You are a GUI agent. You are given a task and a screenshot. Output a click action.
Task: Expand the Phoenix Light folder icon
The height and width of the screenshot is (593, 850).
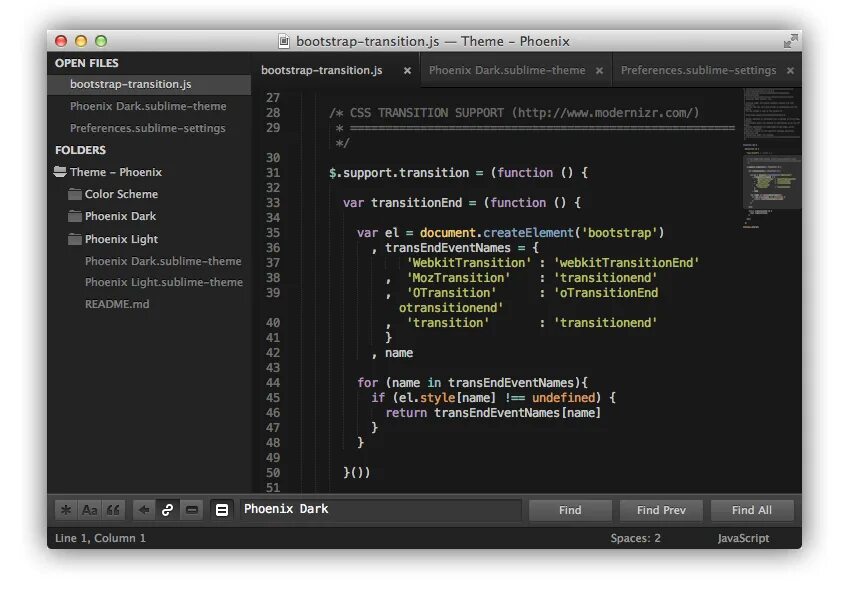point(75,239)
